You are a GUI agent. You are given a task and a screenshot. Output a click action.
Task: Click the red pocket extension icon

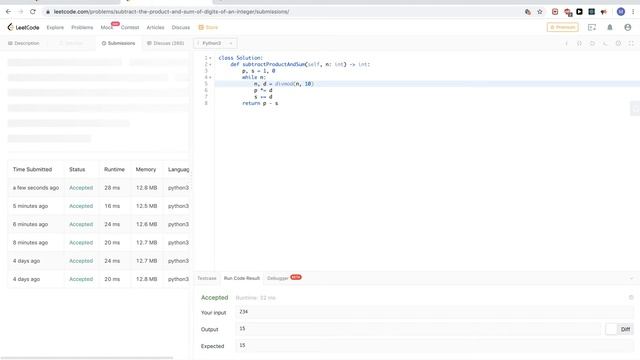tap(555, 12)
